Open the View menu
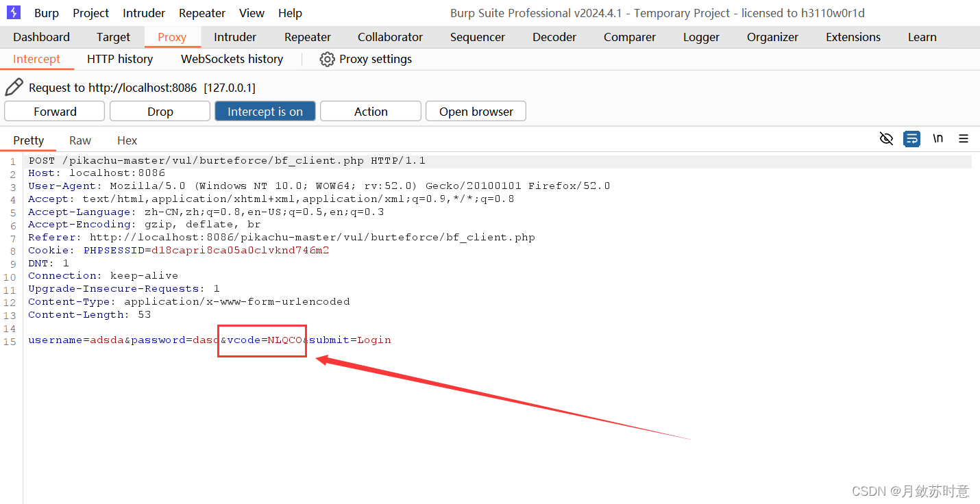 (x=252, y=13)
